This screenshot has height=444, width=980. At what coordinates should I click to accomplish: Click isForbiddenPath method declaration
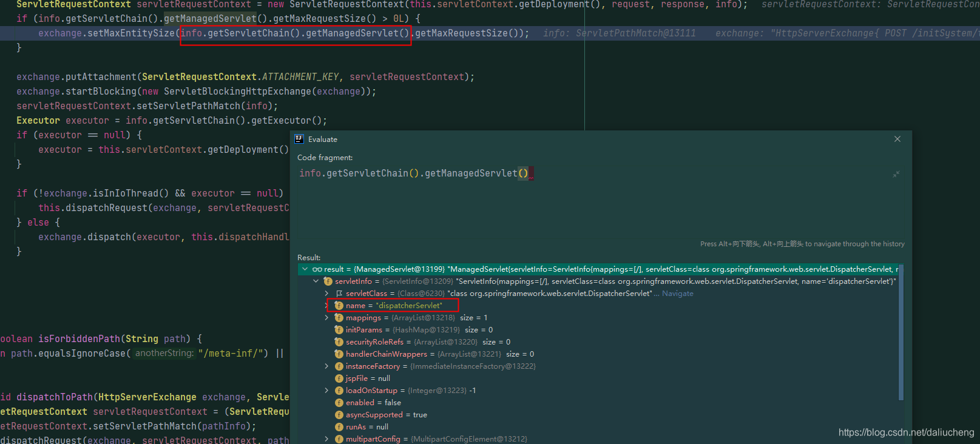(x=101, y=338)
